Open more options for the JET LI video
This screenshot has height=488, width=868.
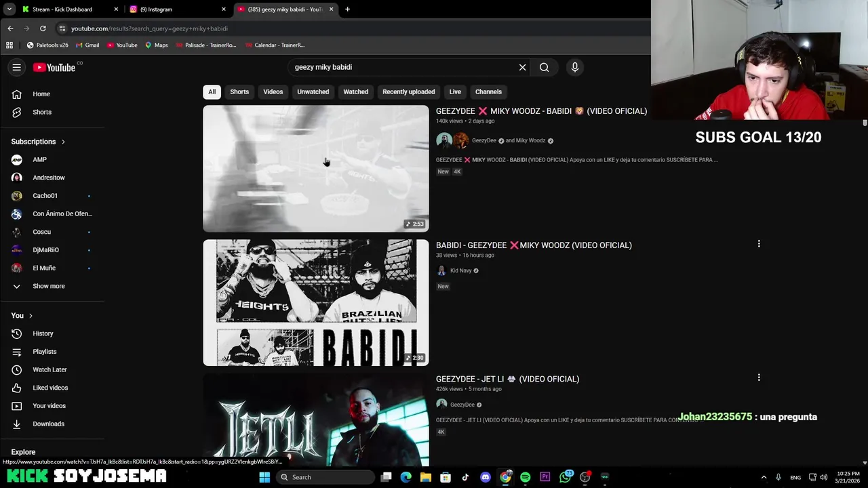pyautogui.click(x=759, y=378)
